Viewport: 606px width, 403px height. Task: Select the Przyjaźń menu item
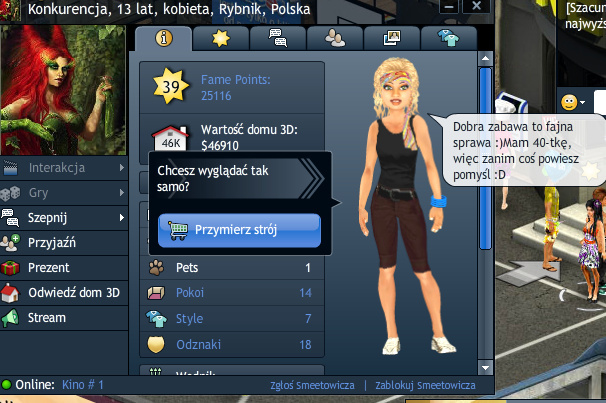[64, 243]
